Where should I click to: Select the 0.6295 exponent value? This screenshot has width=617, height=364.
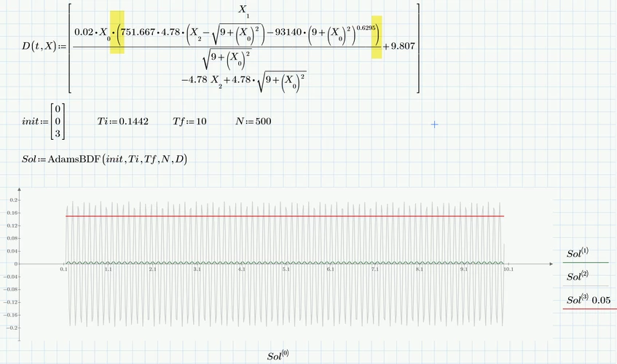pyautogui.click(x=366, y=28)
